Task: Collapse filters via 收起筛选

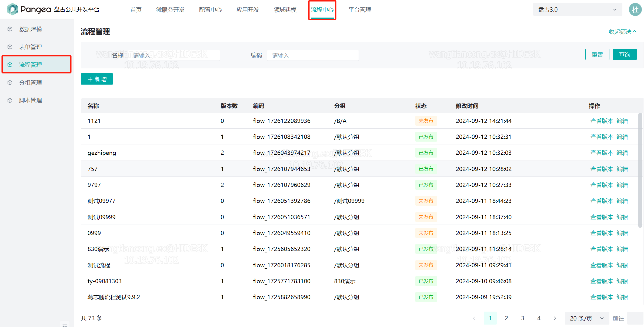Action: [x=623, y=32]
